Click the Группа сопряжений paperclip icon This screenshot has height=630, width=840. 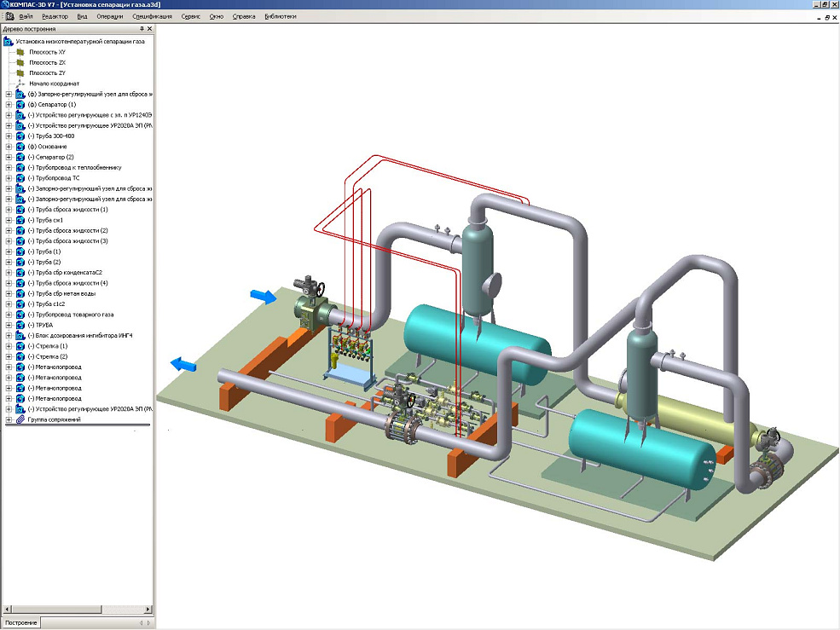click(x=20, y=419)
